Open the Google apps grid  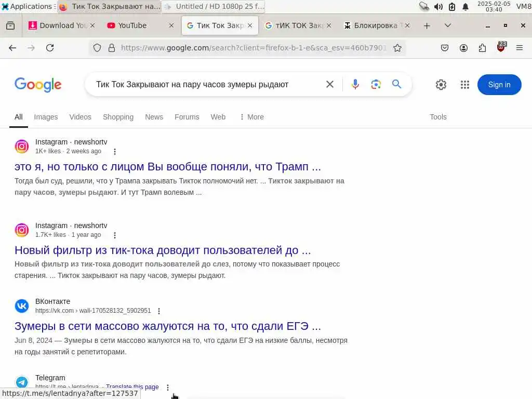[x=465, y=85]
